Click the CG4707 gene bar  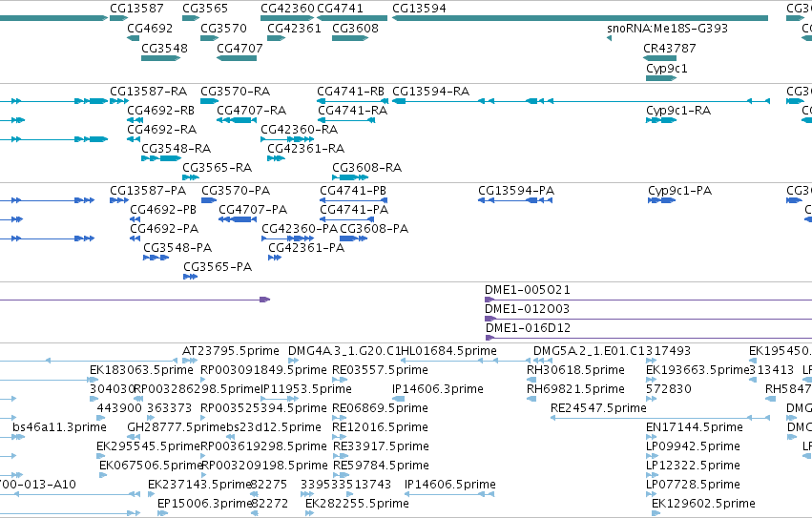[237, 58]
